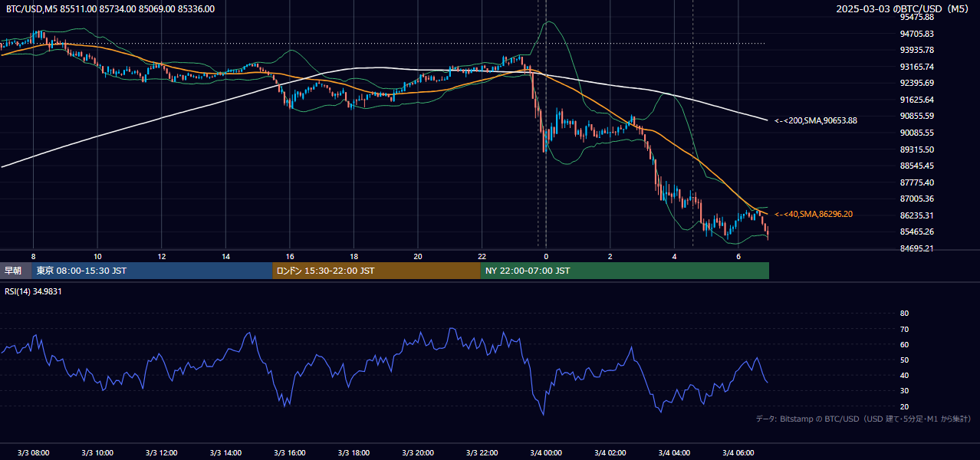Click the BTC/USD,M5 price header text
Image resolution: width=980 pixels, height=460 pixels.
pos(110,9)
